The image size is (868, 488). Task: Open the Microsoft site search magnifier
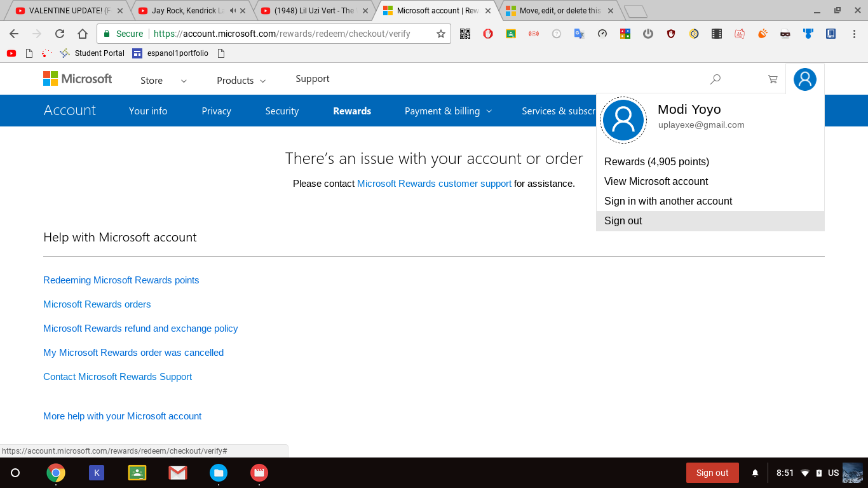pyautogui.click(x=715, y=79)
